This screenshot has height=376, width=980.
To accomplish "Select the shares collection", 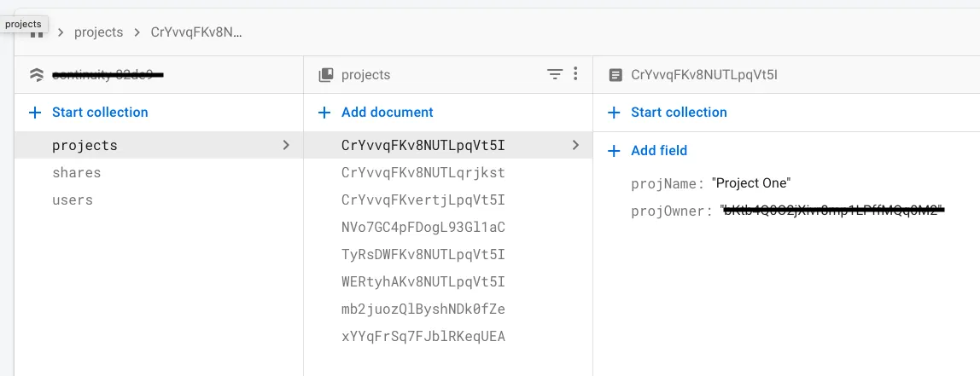I will point(77,173).
